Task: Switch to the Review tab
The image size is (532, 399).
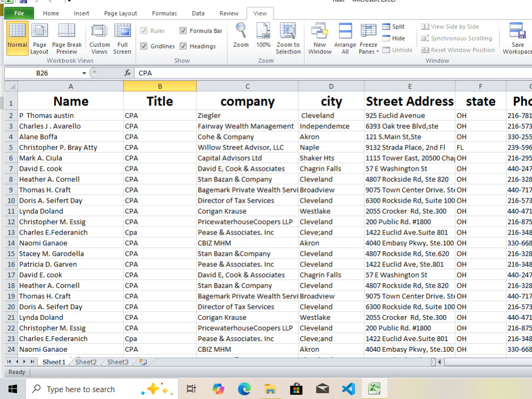Action: 229,13
